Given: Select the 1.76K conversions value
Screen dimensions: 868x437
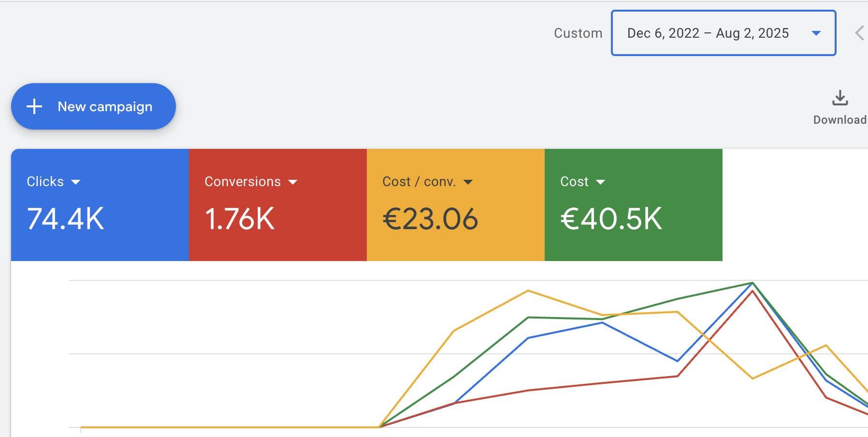Looking at the screenshot, I should point(240,219).
